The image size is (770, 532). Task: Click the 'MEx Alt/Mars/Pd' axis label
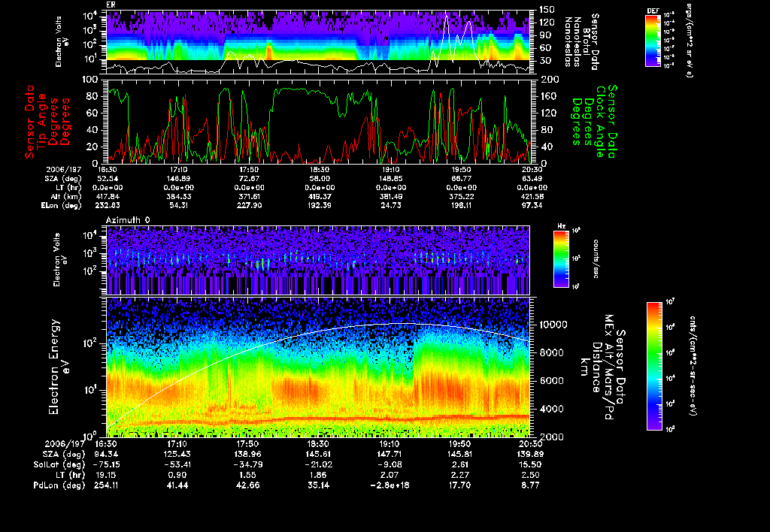tap(608, 367)
